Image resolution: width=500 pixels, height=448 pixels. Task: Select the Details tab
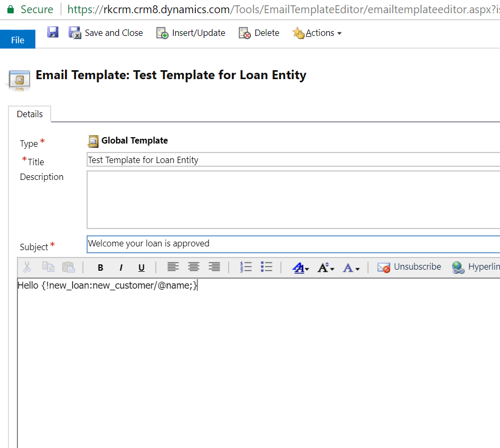click(30, 114)
